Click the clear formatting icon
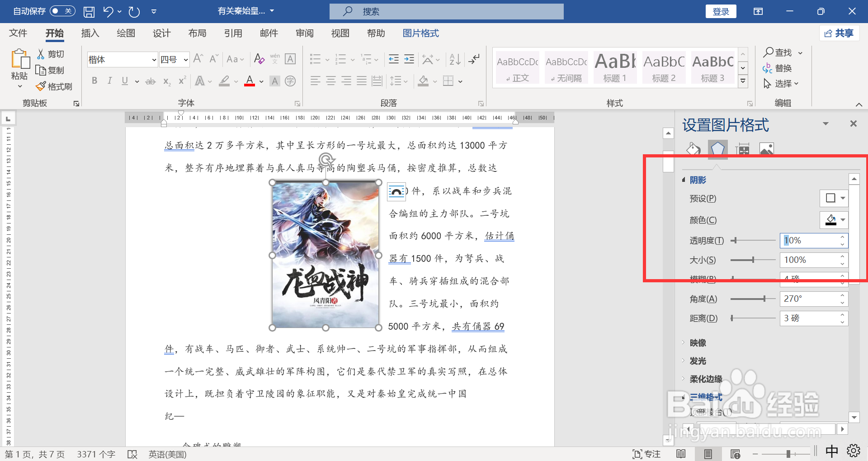This screenshot has height=461, width=868. (x=259, y=58)
